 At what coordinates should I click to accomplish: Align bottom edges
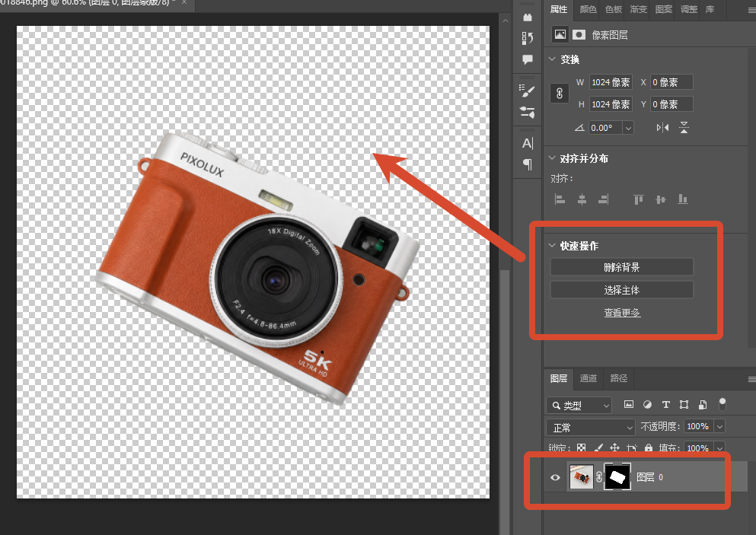[683, 199]
